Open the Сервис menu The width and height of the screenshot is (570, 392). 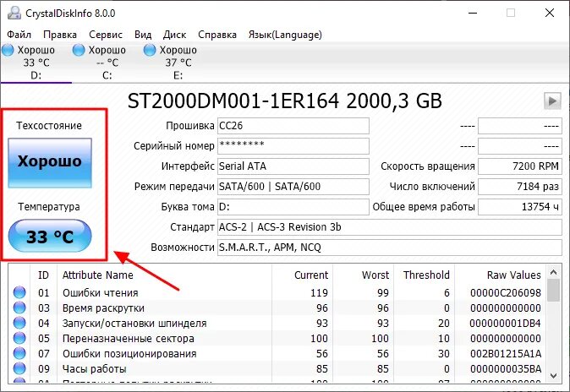[x=106, y=35]
